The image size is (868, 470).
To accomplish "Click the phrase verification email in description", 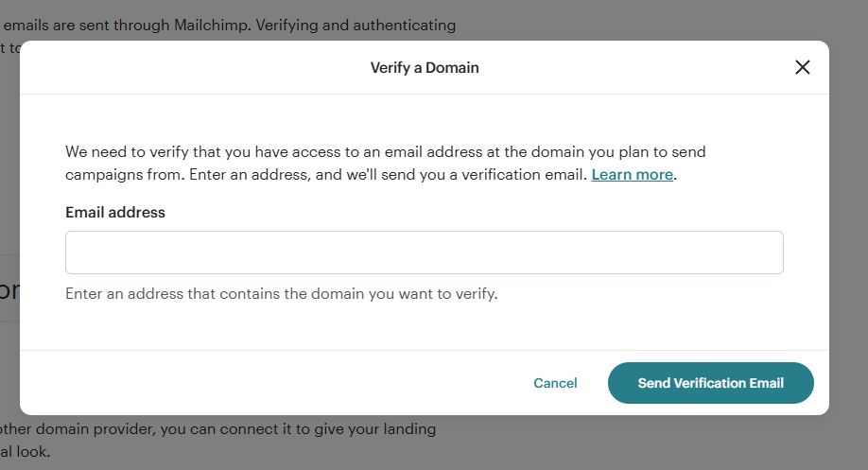I will pyautogui.click(x=523, y=174).
